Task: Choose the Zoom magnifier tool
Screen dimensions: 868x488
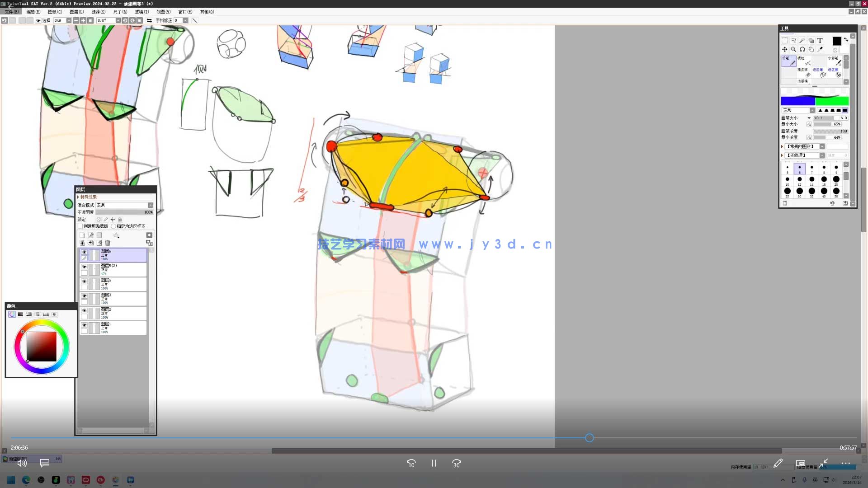Action: pyautogui.click(x=793, y=49)
